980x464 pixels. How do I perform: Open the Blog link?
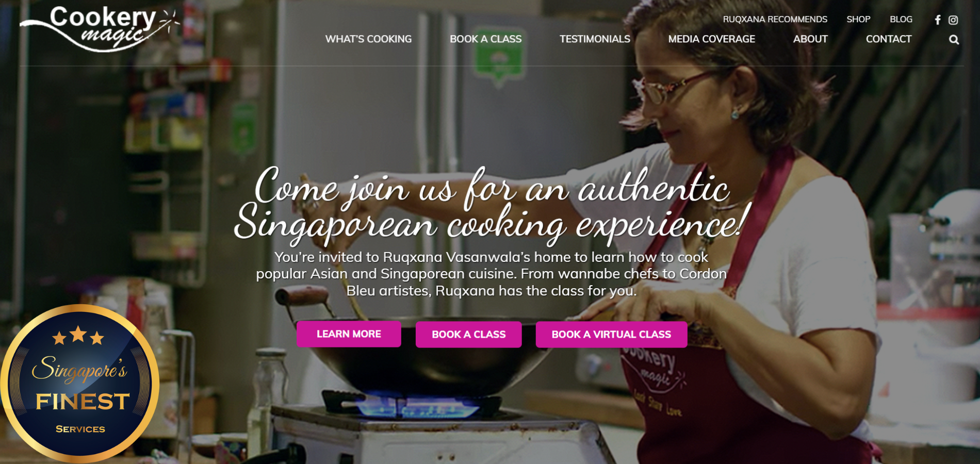pyautogui.click(x=901, y=20)
